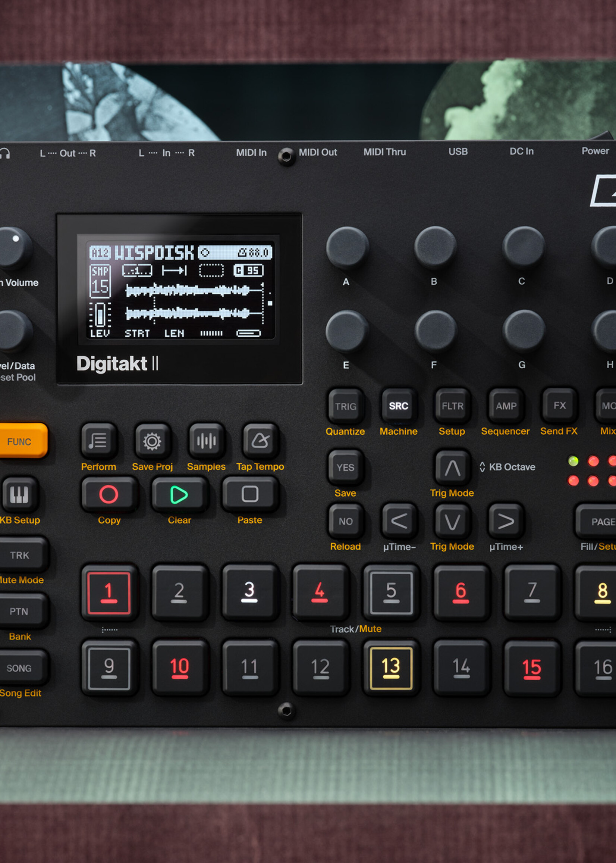Touch data knob E
This screenshot has width=616, height=863.
347,331
